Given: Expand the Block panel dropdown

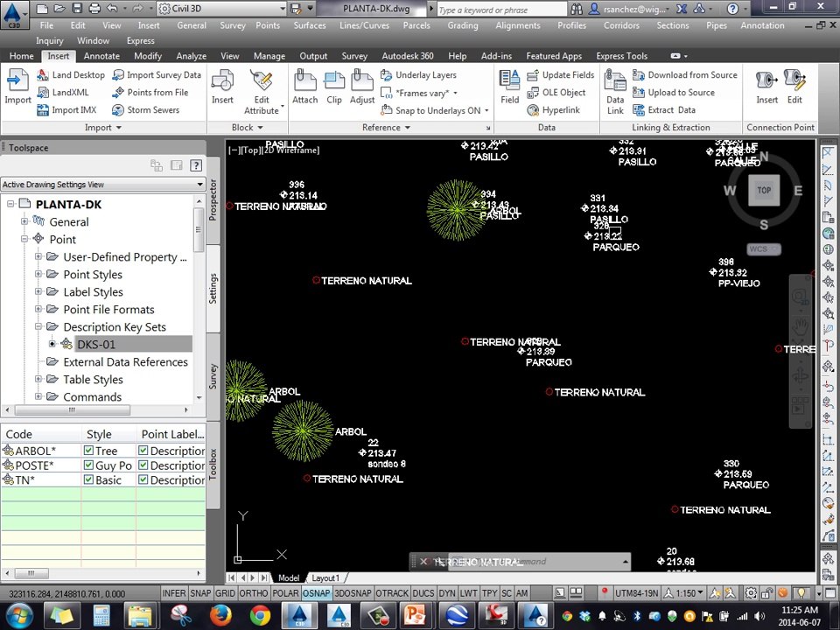Looking at the screenshot, I should point(248,128).
